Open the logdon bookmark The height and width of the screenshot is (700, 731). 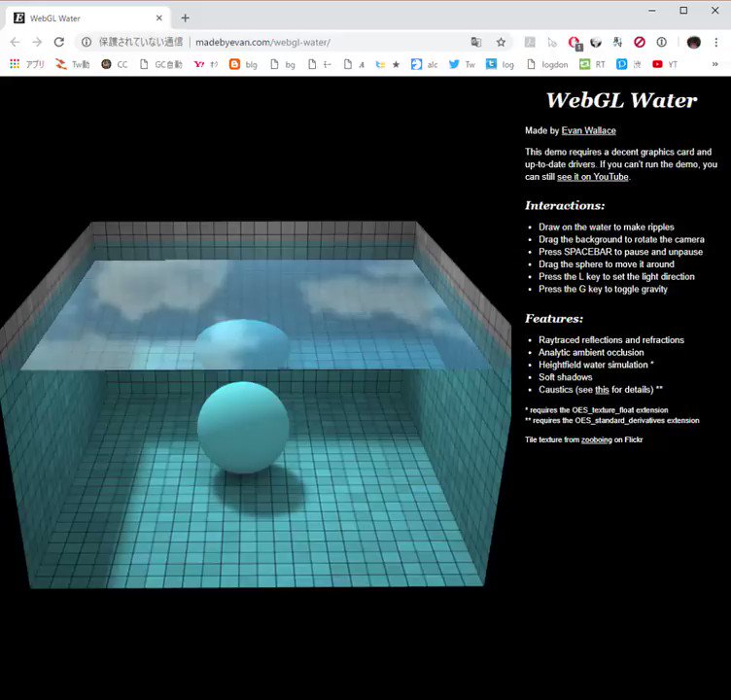coord(547,64)
